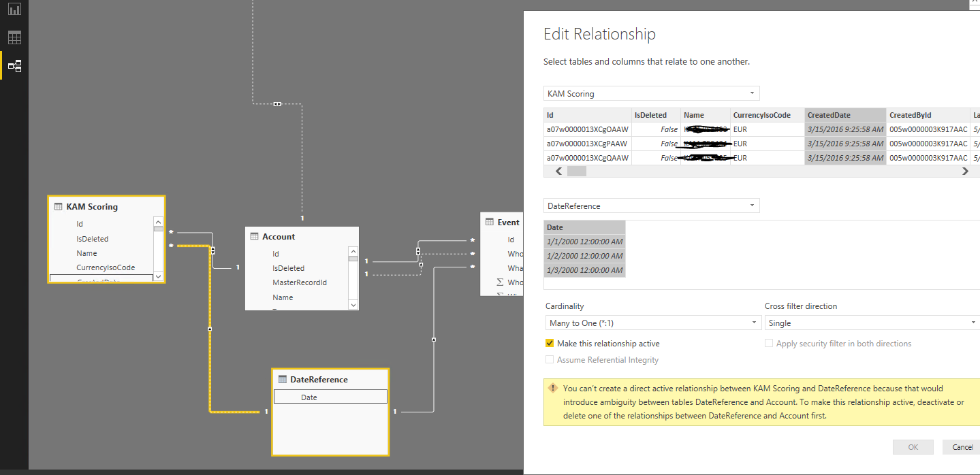Open Cross filter direction Single dropdown

[872, 323]
